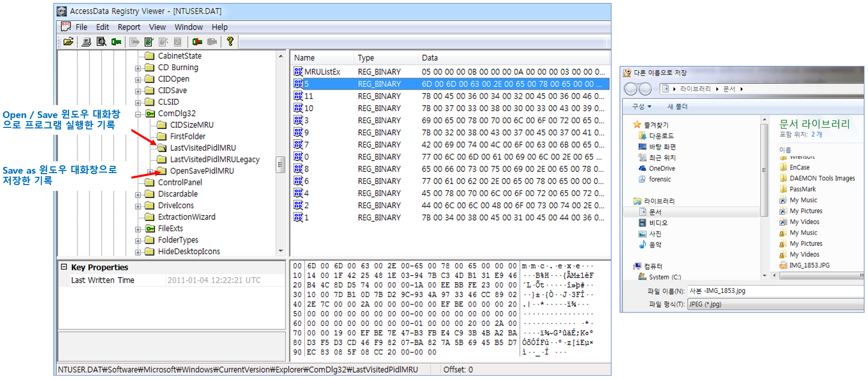Click the PassMark folder icon in save dialog
This screenshot has height=379, width=868.
(783, 189)
